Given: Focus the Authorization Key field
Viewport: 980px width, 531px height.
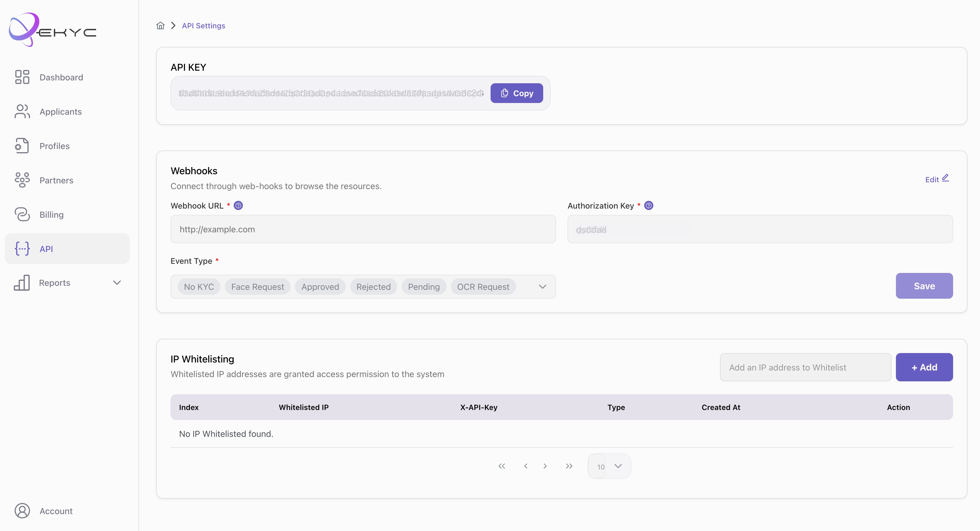Looking at the screenshot, I should pos(760,229).
